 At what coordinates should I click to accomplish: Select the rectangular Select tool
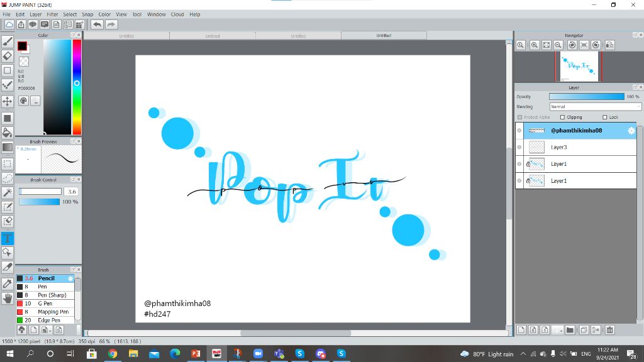click(x=8, y=164)
